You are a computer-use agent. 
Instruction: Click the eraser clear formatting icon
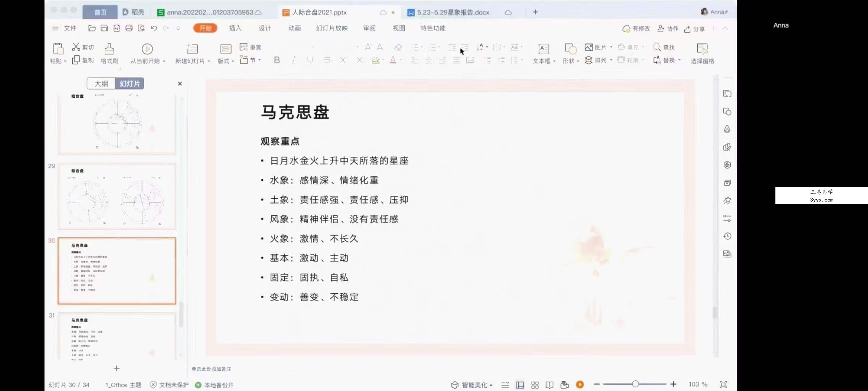(398, 47)
